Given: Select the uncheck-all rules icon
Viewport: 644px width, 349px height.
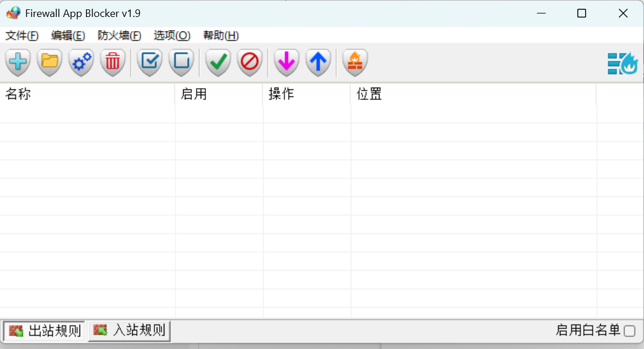Looking at the screenshot, I should 181,62.
